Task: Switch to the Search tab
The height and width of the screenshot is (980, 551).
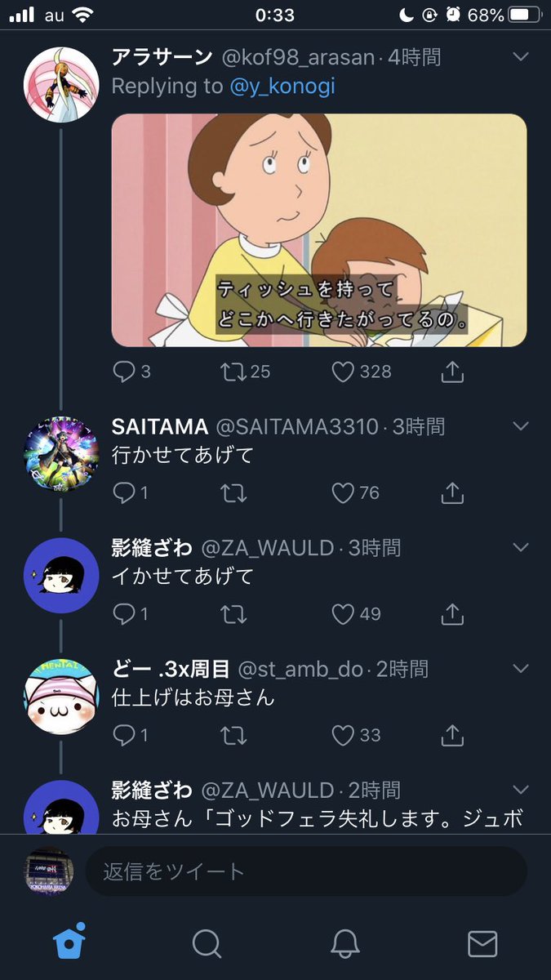Action: 207,943
